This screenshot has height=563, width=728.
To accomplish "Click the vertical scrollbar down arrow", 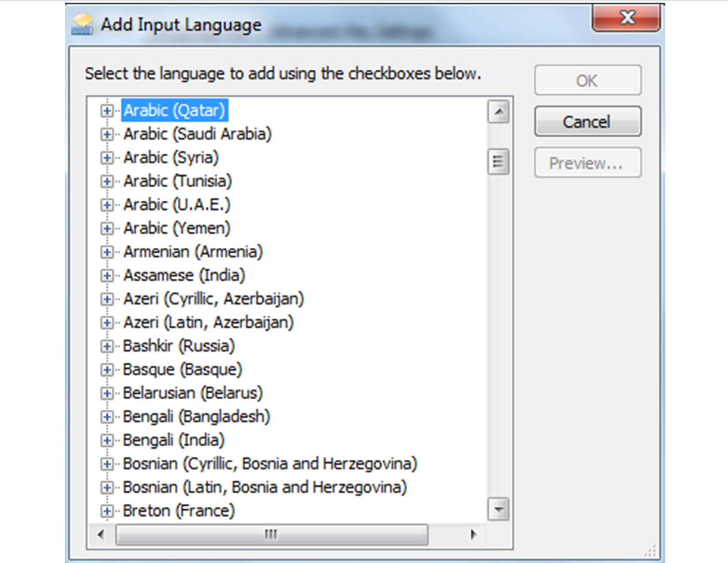I will 499,510.
